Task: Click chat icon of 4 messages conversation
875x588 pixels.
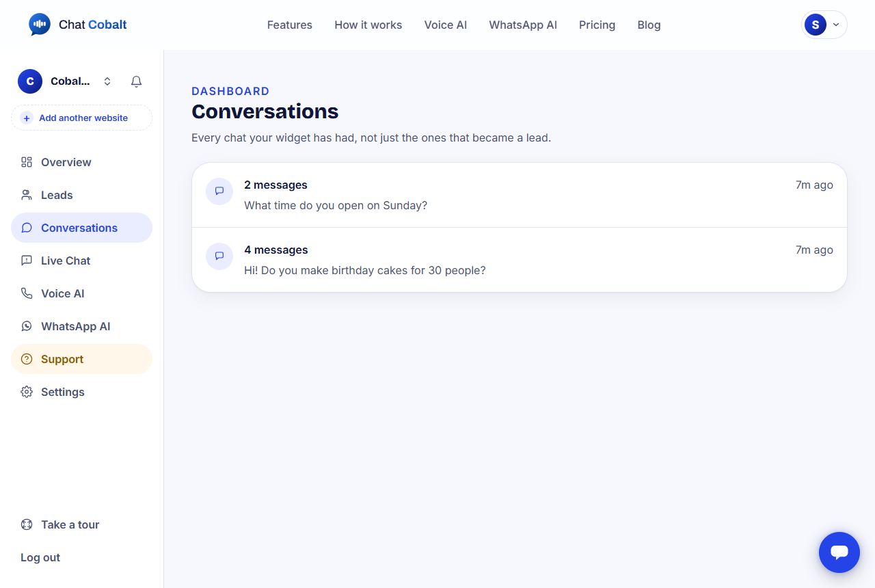Action: pyautogui.click(x=219, y=256)
